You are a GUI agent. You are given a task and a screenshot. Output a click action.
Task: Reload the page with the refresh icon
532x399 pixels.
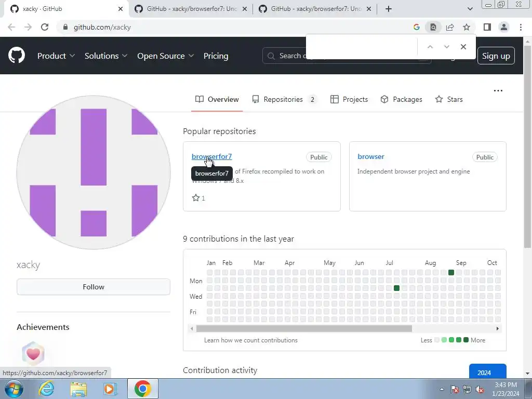pos(45,27)
